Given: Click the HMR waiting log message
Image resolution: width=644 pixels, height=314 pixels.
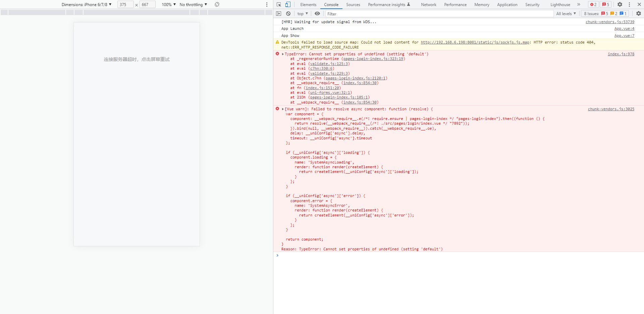Looking at the screenshot, I should pyautogui.click(x=329, y=22).
